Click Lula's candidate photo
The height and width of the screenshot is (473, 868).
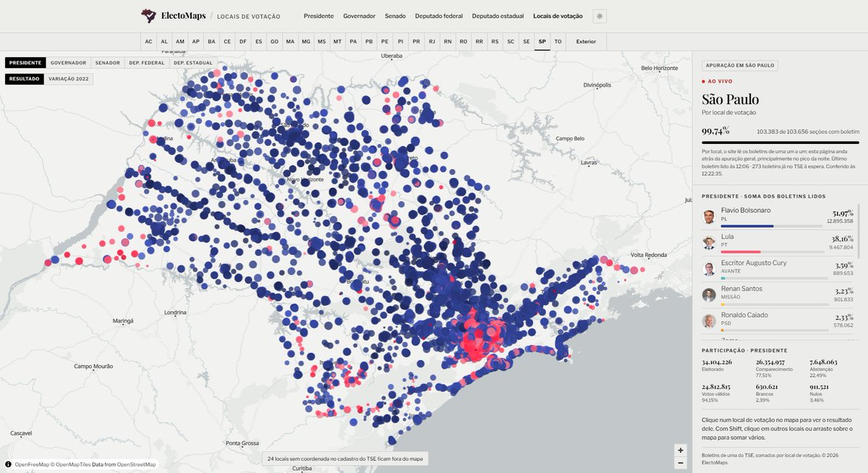[x=709, y=243]
